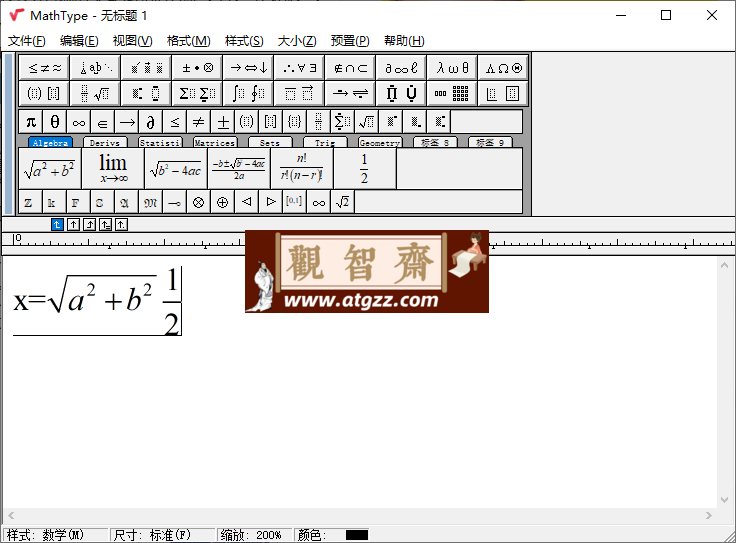Screen dimensions: 736x543
Task: Open subscript and superscript templates palette
Action: point(146,93)
